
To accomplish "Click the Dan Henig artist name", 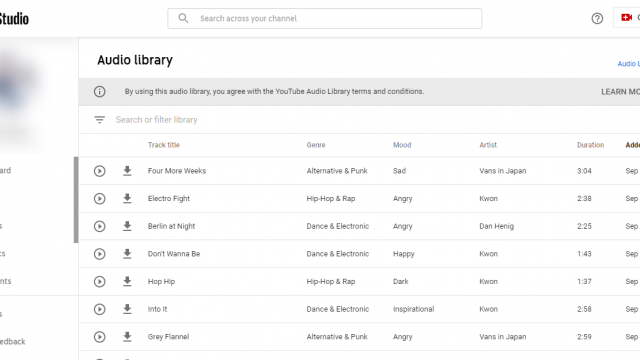I will (496, 226).
